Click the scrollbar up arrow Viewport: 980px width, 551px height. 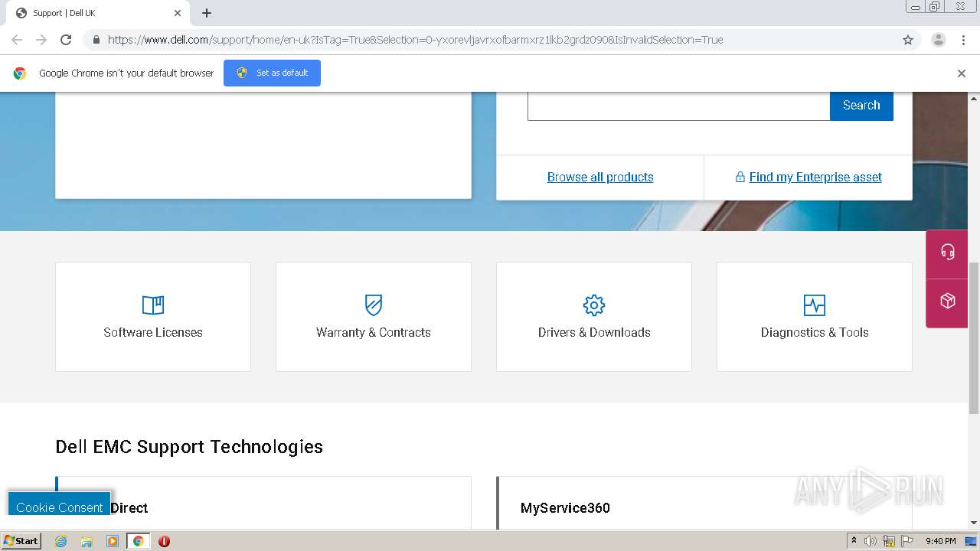974,99
